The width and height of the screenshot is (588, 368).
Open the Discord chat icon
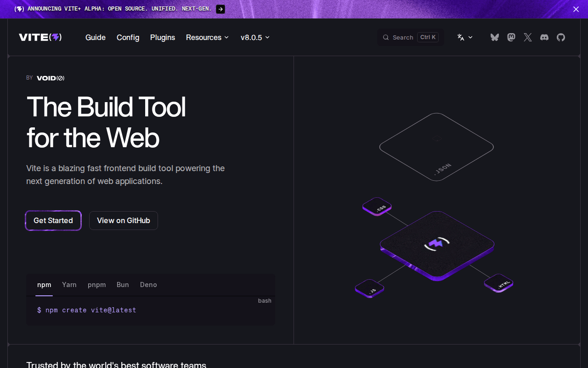[x=544, y=37]
